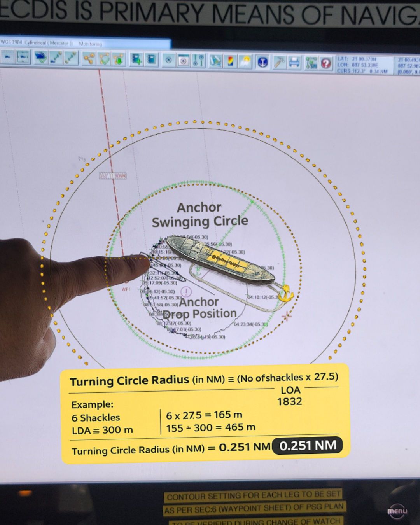Click the WP1 waypoint label on chart

pos(126,289)
